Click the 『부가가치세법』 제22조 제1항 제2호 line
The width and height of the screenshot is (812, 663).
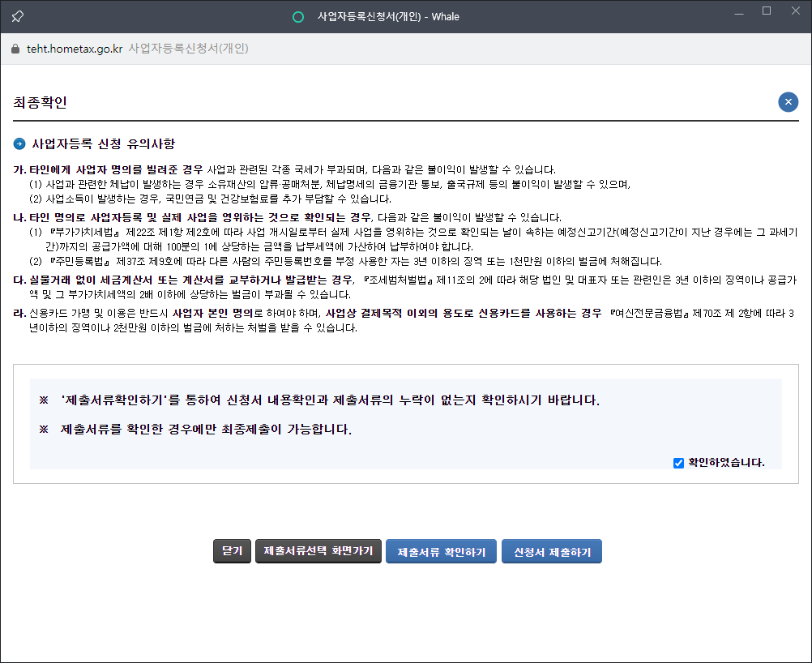coord(413,239)
